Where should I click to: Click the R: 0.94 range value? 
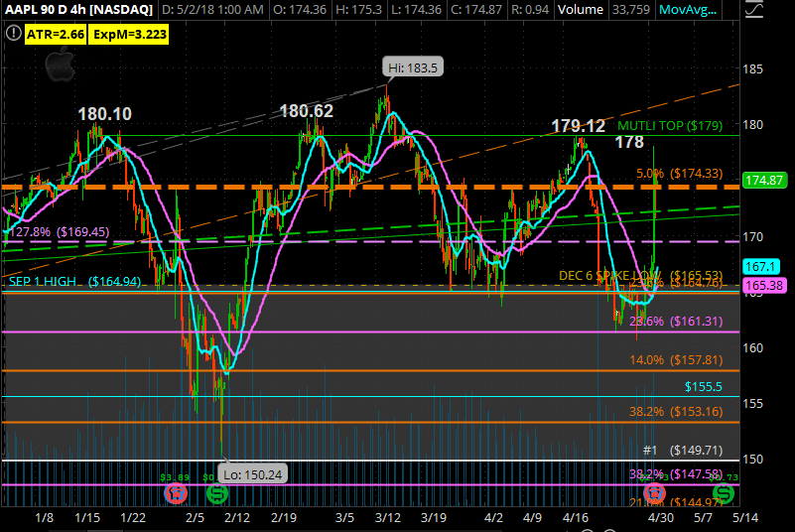tap(530, 10)
